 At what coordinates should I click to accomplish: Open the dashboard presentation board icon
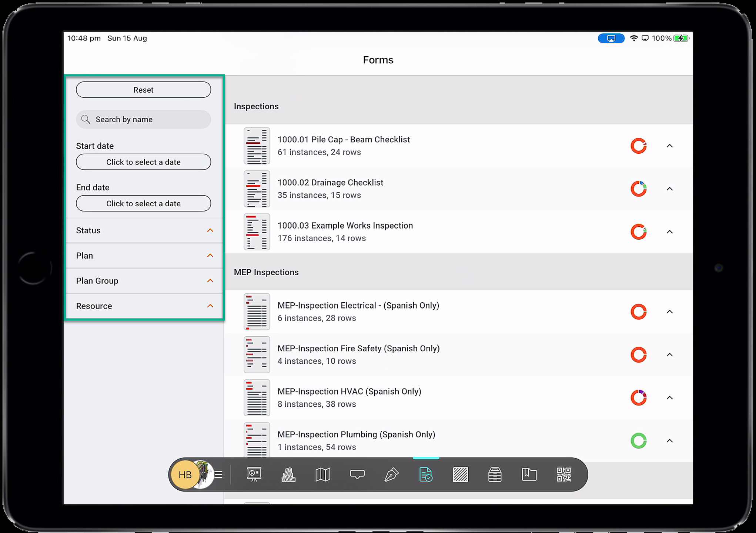point(254,474)
